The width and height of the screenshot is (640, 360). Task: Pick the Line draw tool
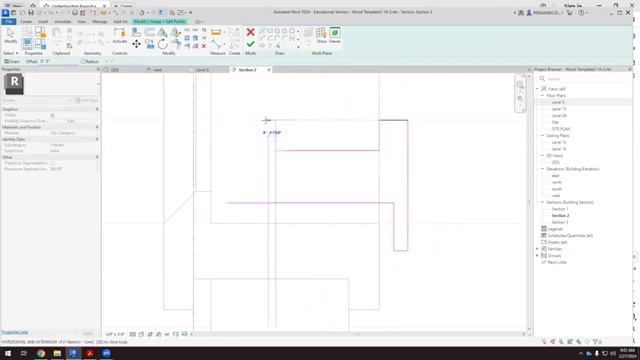coord(262,31)
